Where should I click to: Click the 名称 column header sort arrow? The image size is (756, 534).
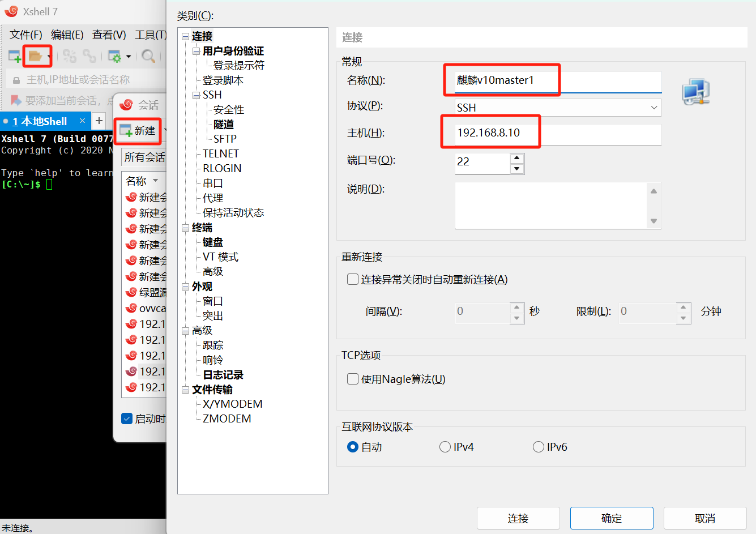pyautogui.click(x=156, y=181)
